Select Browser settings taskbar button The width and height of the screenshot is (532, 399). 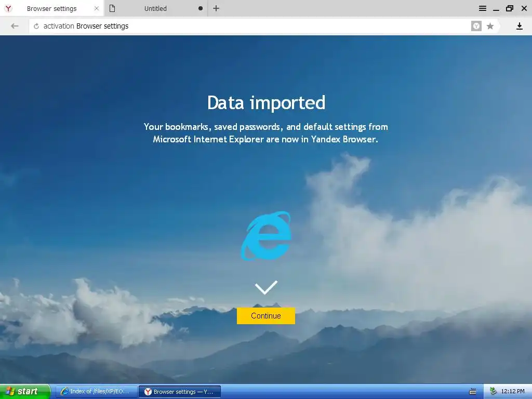point(180,392)
